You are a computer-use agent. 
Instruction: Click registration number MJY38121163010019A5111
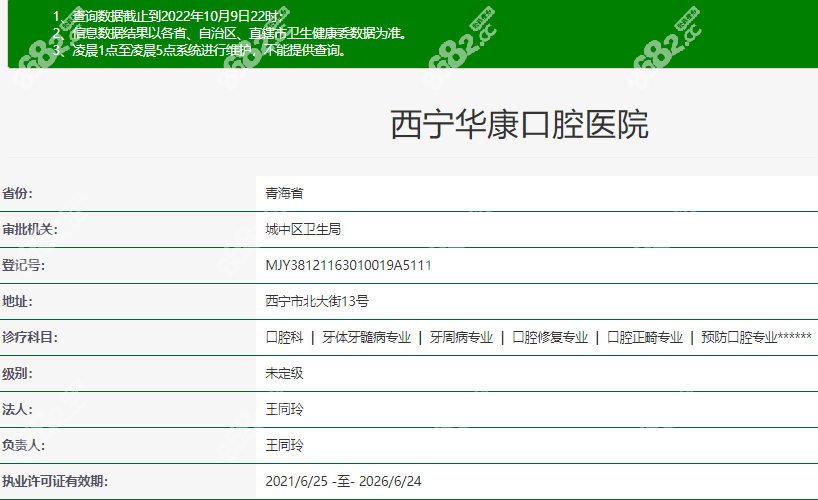click(x=348, y=265)
